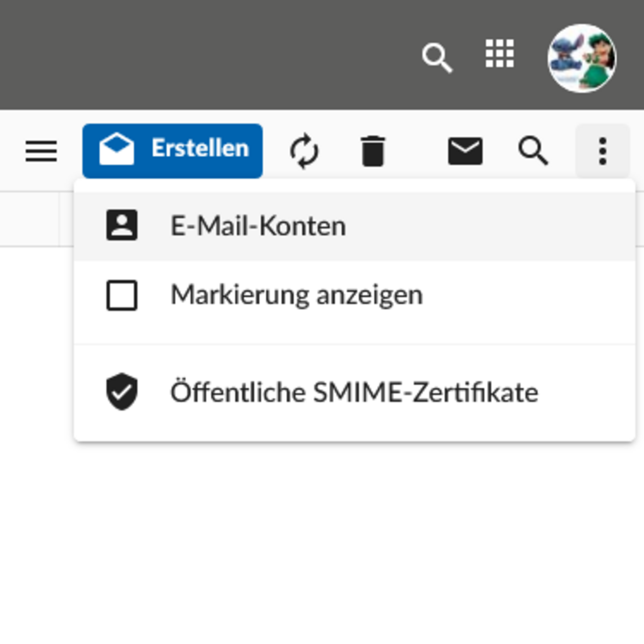Open Öffentliche SMIME-Zertifikate
Image resolution: width=644 pixels, height=644 pixels.
point(354,392)
